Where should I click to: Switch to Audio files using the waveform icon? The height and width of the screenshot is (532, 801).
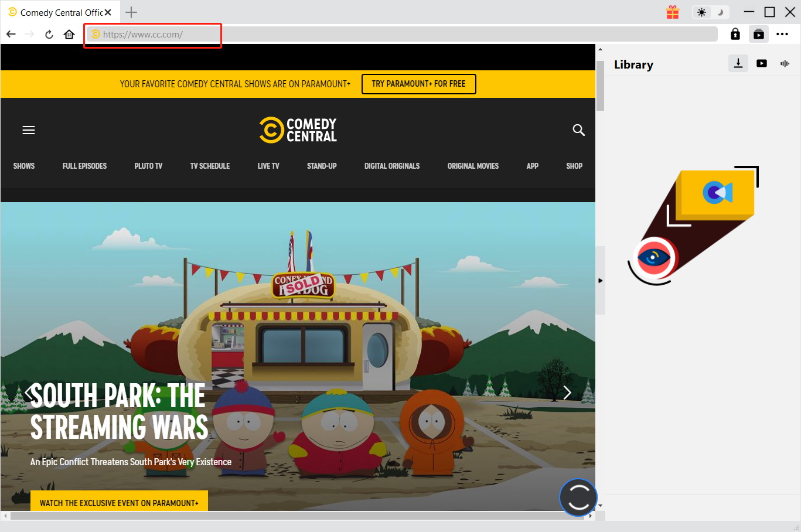785,63
